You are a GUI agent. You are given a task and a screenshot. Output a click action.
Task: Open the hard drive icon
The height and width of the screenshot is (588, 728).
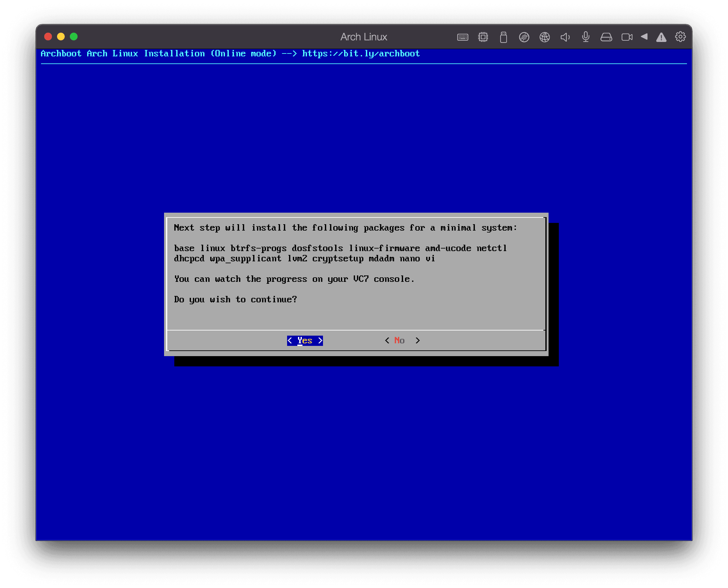(606, 37)
